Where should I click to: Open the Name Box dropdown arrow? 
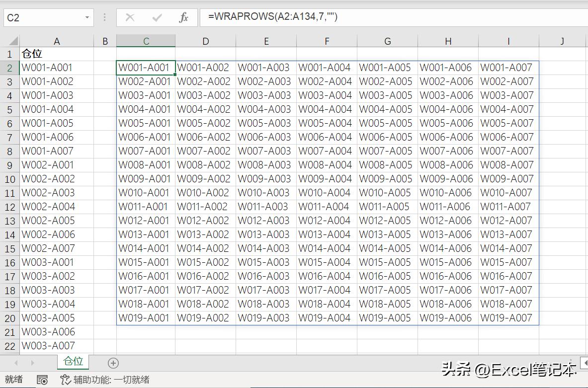point(88,17)
